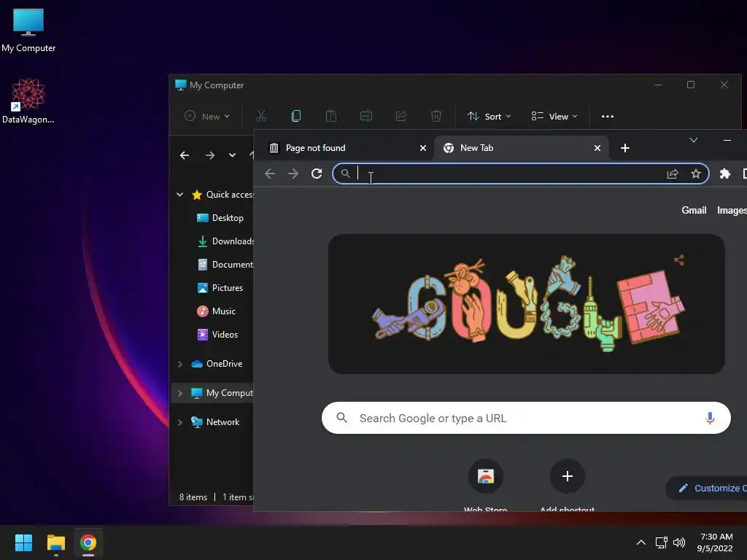Click Share icon in My Computer toolbar
Viewport: 747px width, 560px height.
tap(401, 116)
